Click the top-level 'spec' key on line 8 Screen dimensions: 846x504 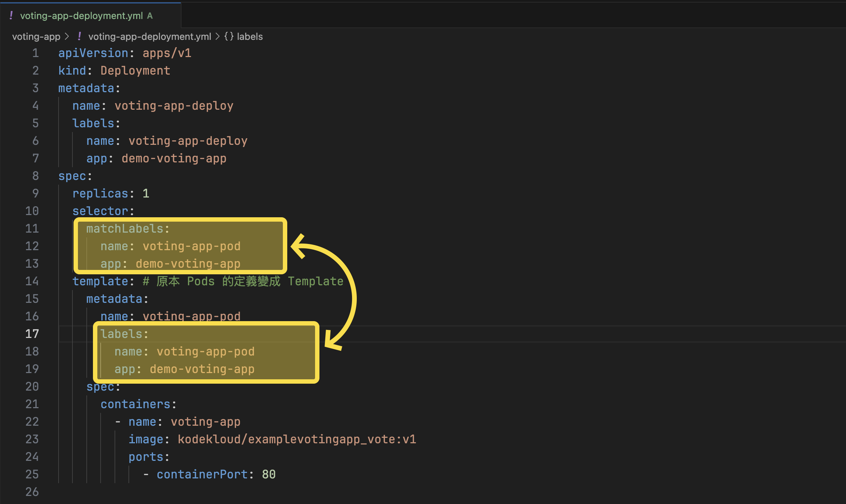(72, 176)
